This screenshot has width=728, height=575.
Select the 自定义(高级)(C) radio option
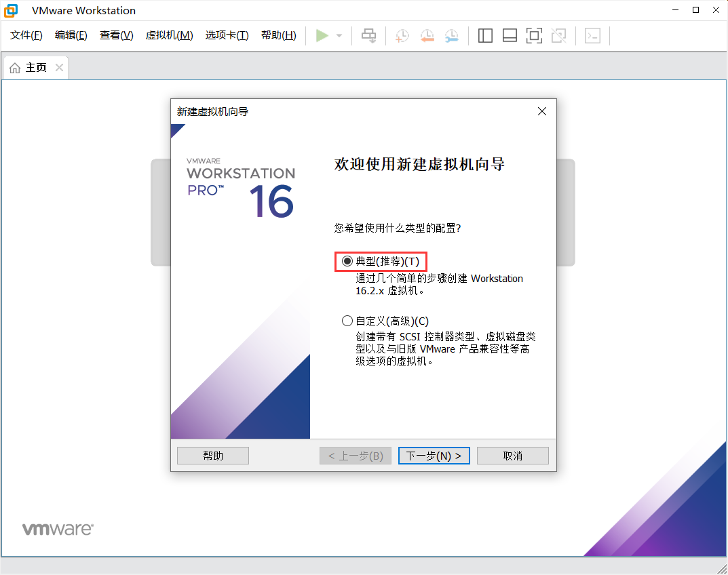pyautogui.click(x=385, y=321)
